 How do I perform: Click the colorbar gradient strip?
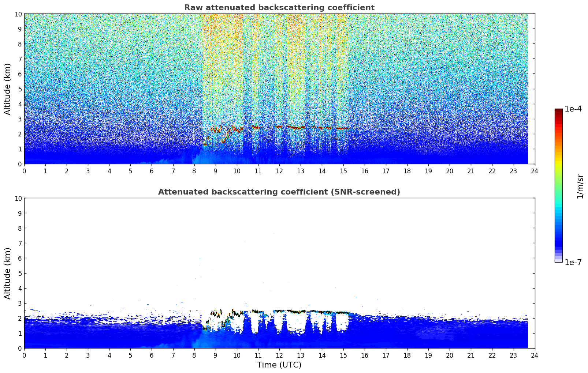558,185
